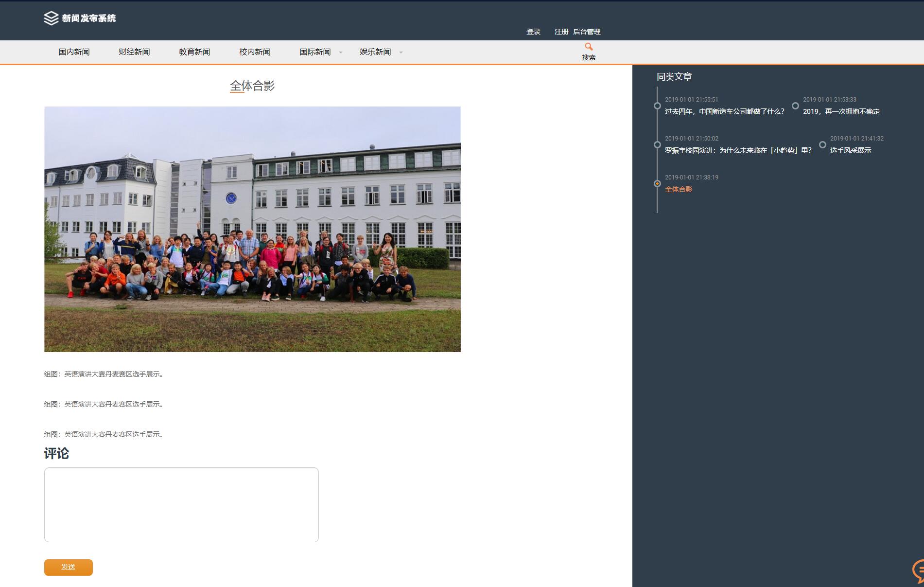Click the 注册 register link
The height and width of the screenshot is (587, 924).
[x=561, y=32]
